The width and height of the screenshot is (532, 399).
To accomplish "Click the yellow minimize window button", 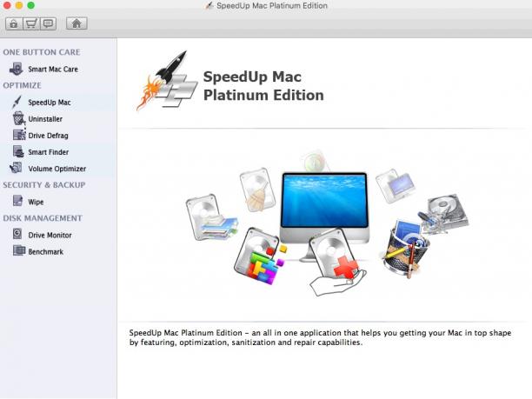I will pyautogui.click(x=19, y=5).
